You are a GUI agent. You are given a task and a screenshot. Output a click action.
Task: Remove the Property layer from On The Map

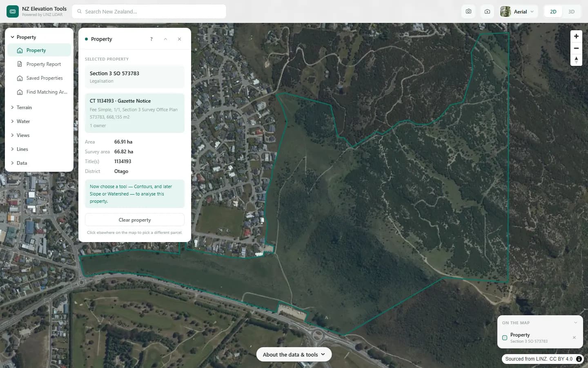point(574,338)
